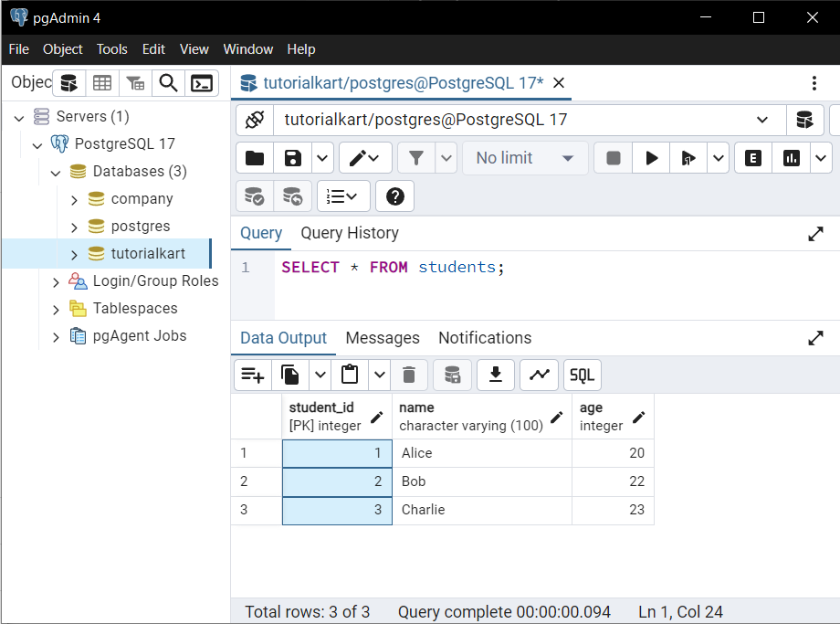The image size is (840, 624).
Task: Expand Login/Group Roles node
Action: 56,282
